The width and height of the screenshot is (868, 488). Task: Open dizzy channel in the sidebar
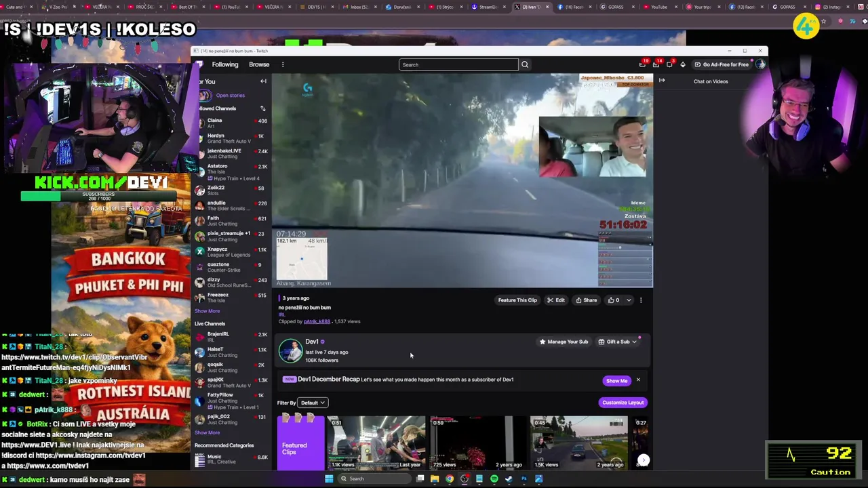(231, 282)
